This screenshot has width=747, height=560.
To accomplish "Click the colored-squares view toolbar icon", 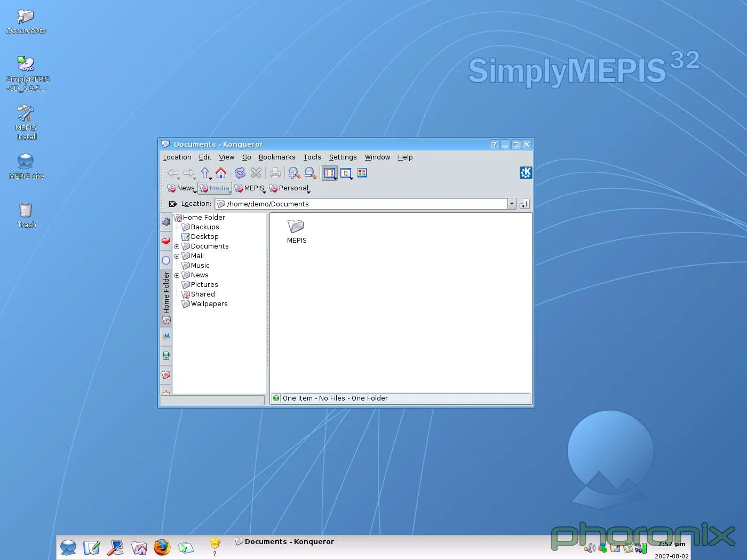I will (x=362, y=173).
